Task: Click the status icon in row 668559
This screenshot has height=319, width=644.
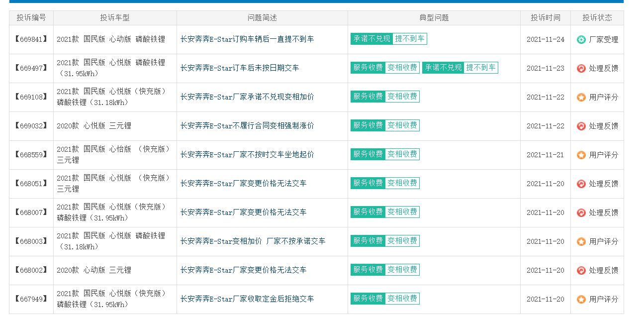Action: 581,155
